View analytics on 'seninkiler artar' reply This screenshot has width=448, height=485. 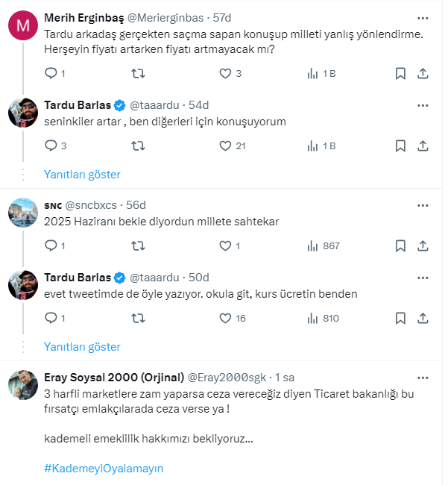coord(312,146)
